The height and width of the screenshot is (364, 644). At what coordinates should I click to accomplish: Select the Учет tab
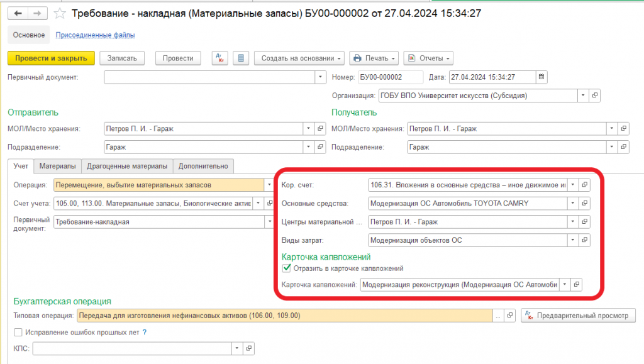[21, 166]
